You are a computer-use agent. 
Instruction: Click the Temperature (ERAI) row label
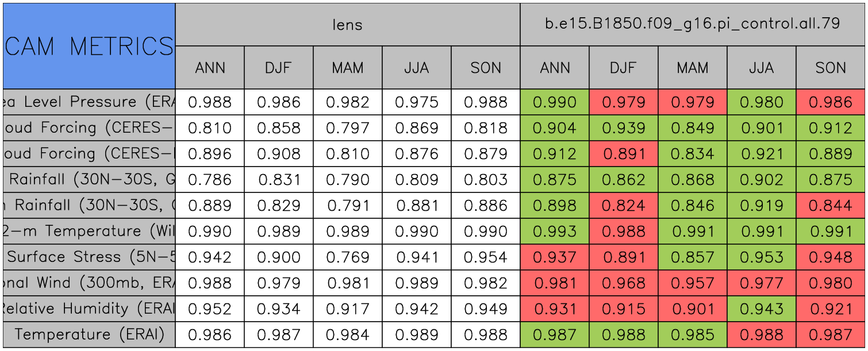pos(89,334)
